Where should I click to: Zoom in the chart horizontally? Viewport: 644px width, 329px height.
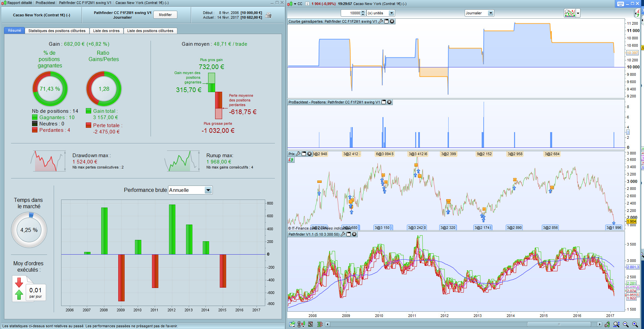[x=635, y=324]
